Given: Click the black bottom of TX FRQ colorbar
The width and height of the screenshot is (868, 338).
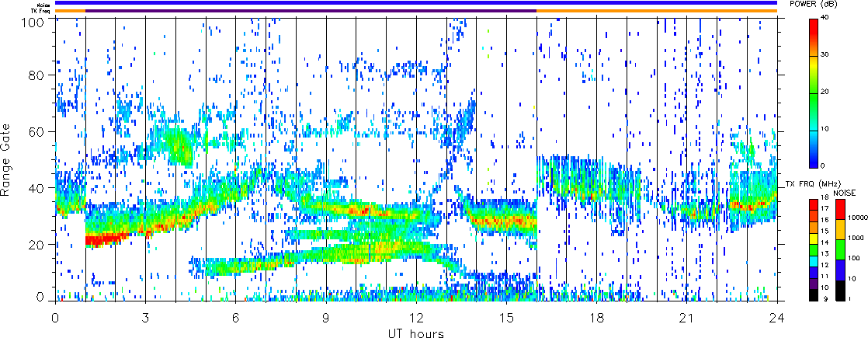Looking at the screenshot, I should [x=814, y=295].
